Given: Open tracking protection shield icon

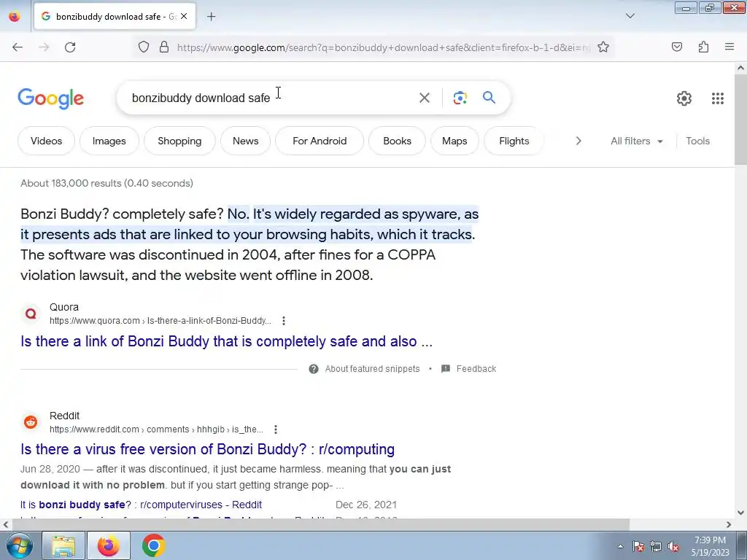Looking at the screenshot, I should pyautogui.click(x=144, y=47).
